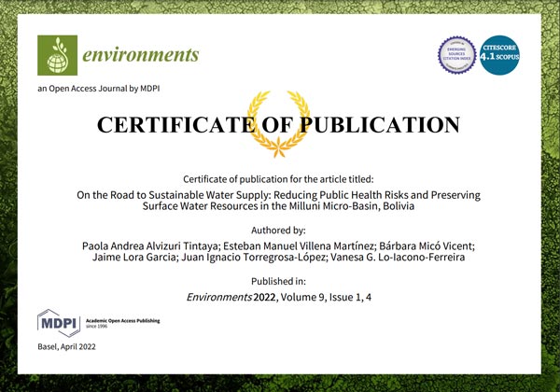Click the CiteScore 4.1 Scopus badge
560x392 pixels.
click(x=498, y=54)
